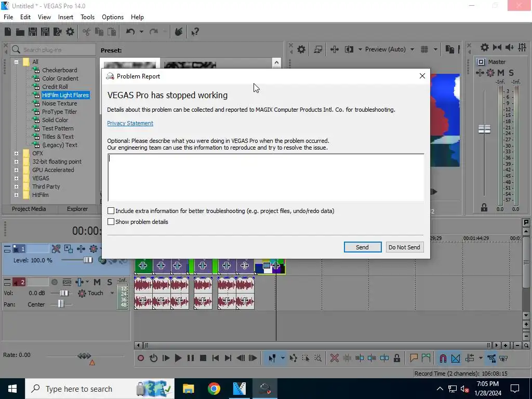The width and height of the screenshot is (532, 399).
Task: Toggle Solo on Master bus
Action: pos(511,73)
